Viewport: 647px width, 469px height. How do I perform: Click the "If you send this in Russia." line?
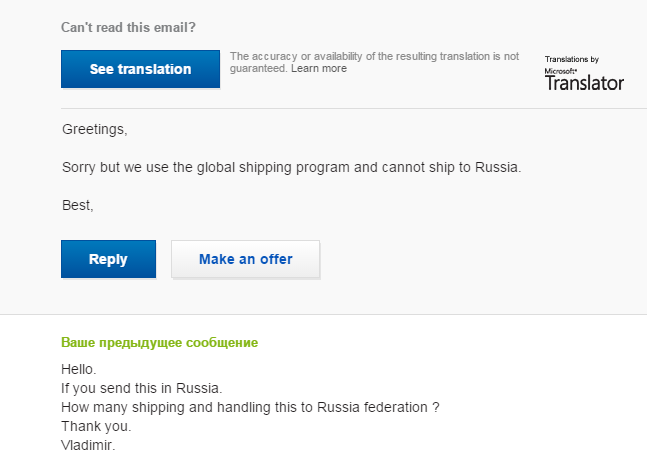point(140,388)
